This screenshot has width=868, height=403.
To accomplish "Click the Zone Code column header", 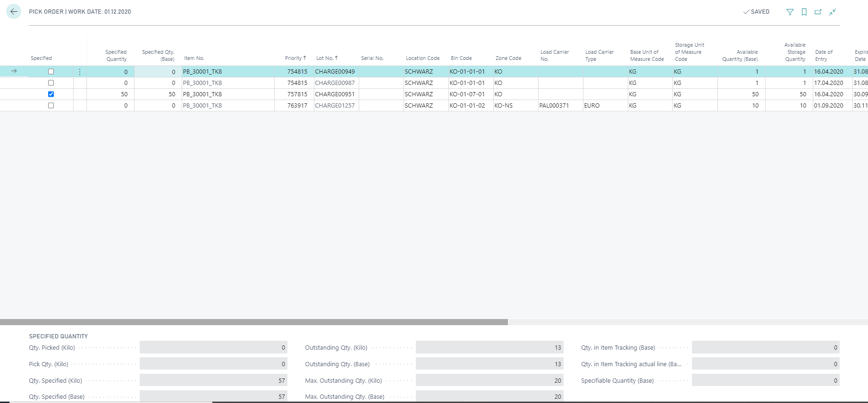I will (508, 58).
